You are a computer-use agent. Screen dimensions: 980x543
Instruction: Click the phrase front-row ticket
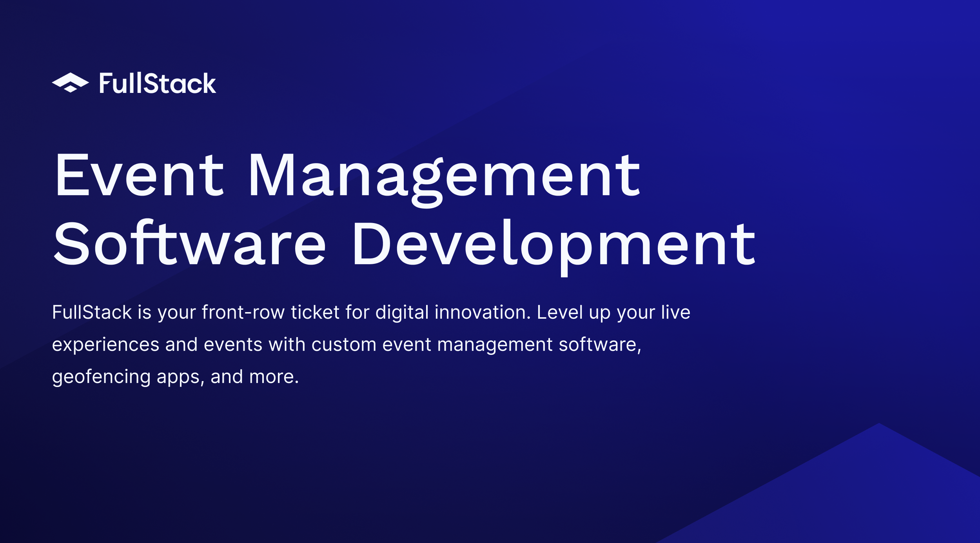(x=270, y=312)
